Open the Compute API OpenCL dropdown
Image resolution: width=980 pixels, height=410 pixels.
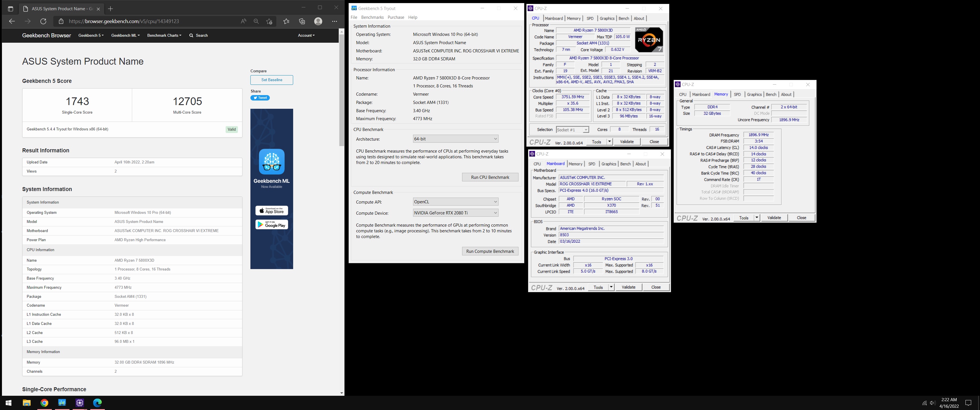click(x=455, y=202)
